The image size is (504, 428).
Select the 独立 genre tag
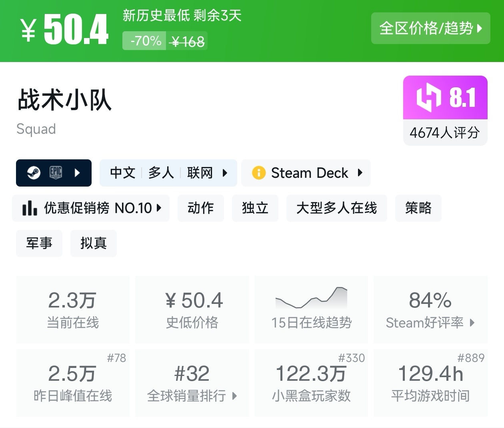pyautogui.click(x=255, y=208)
